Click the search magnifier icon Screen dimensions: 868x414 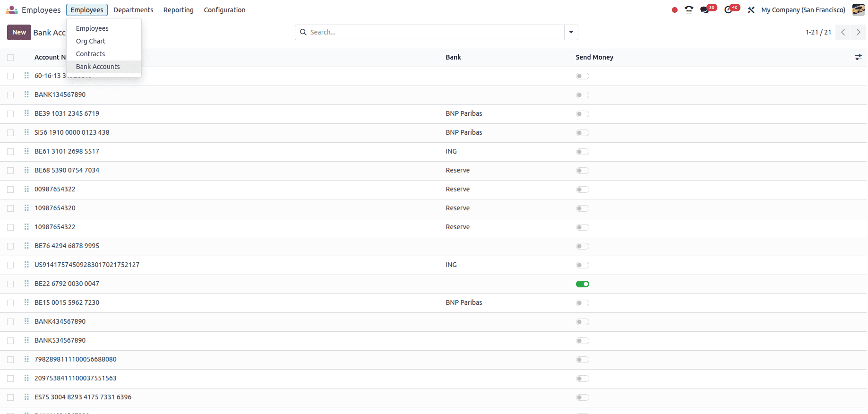(303, 32)
